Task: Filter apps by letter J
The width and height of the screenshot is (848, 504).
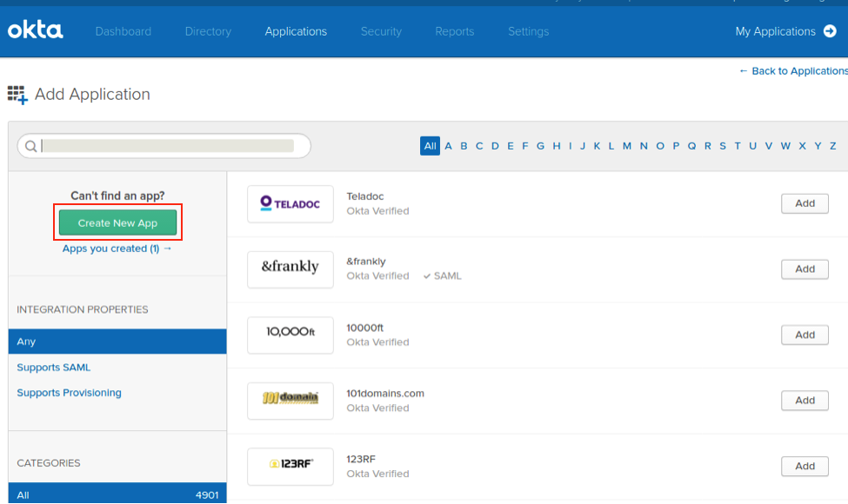Action: [583, 146]
